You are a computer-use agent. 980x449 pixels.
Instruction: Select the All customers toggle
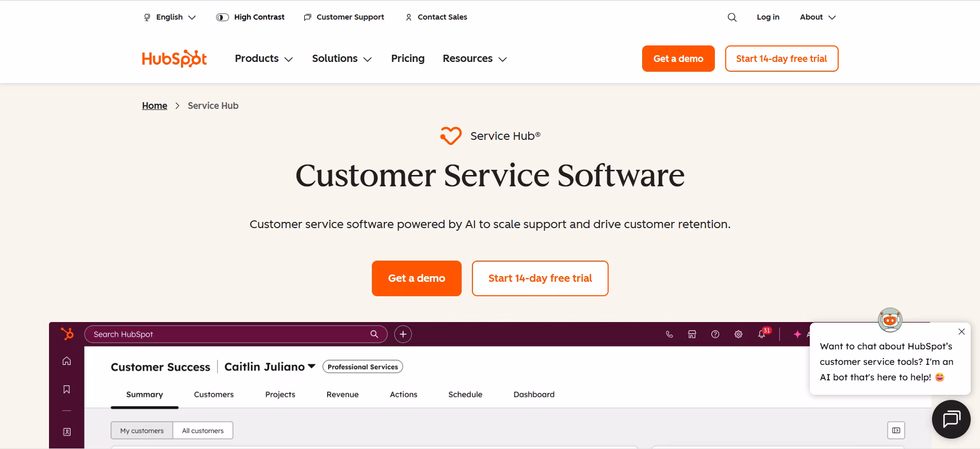coord(203,430)
